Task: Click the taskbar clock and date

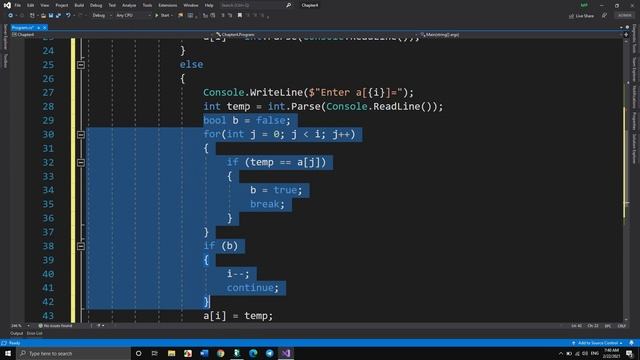Action: click(611, 353)
